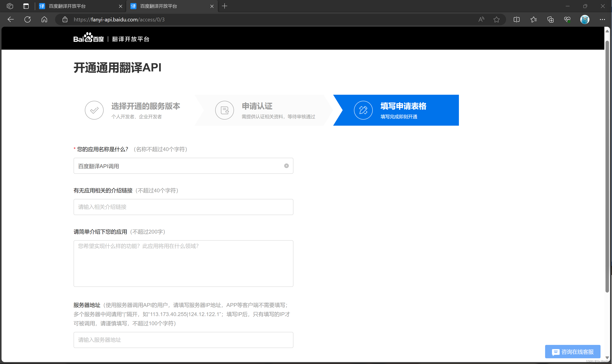Open the read aloud icon
Screen dimensions: 612x364
[x=481, y=19]
